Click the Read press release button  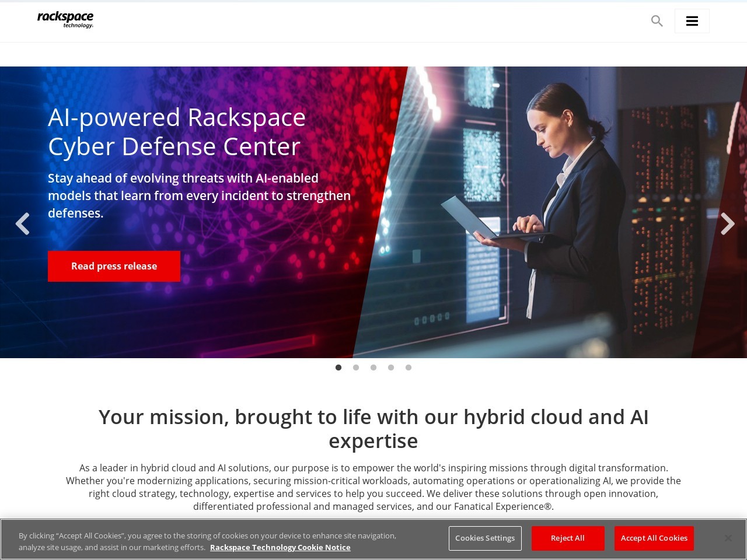click(x=114, y=266)
